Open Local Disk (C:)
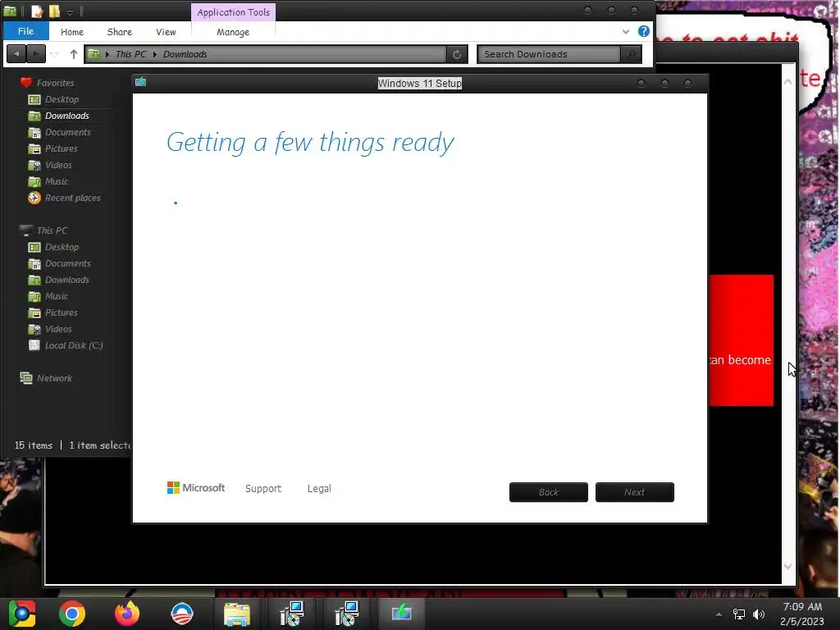840x630 pixels. coord(73,345)
